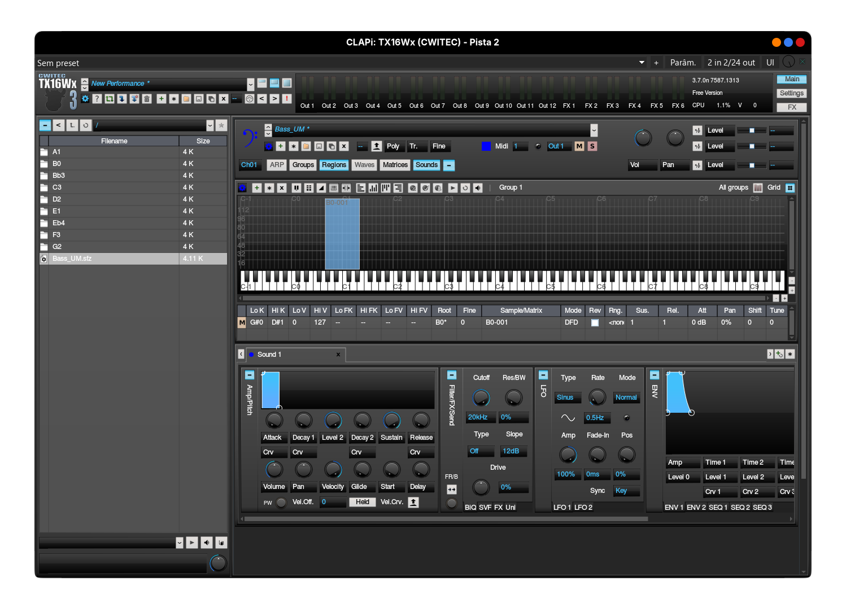846x616 pixels.
Task: Click the green plus icon in regions toolbar
Action: coord(256,188)
